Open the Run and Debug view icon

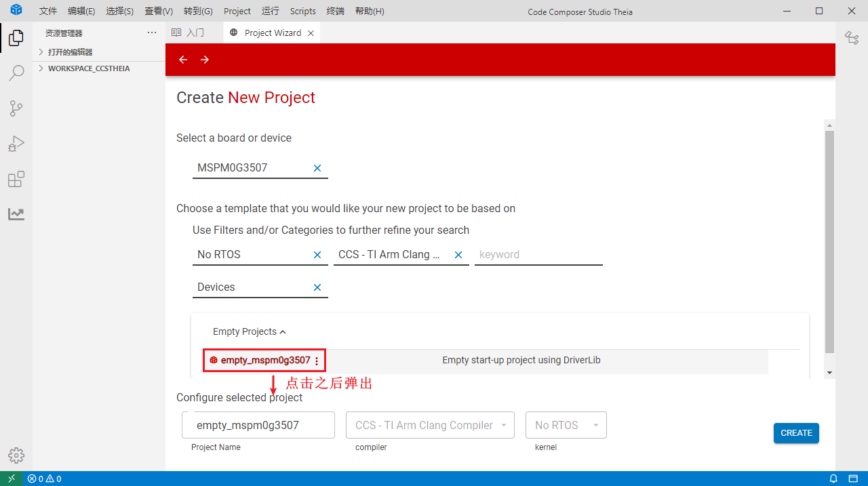(16, 144)
